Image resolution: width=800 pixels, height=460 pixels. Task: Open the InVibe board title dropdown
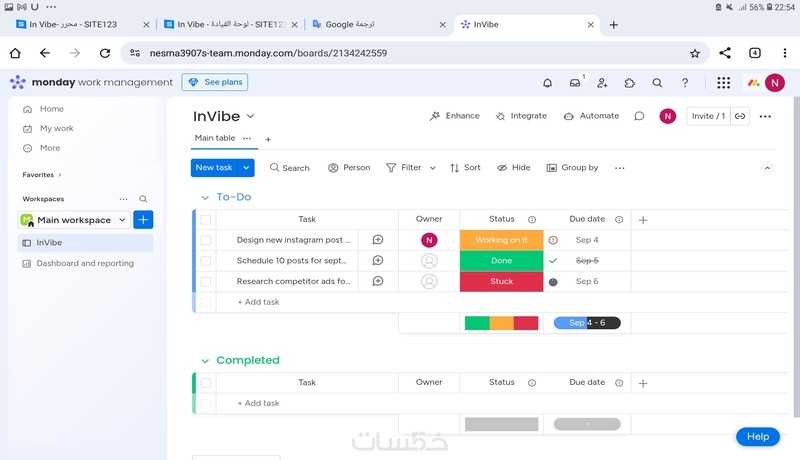251,116
